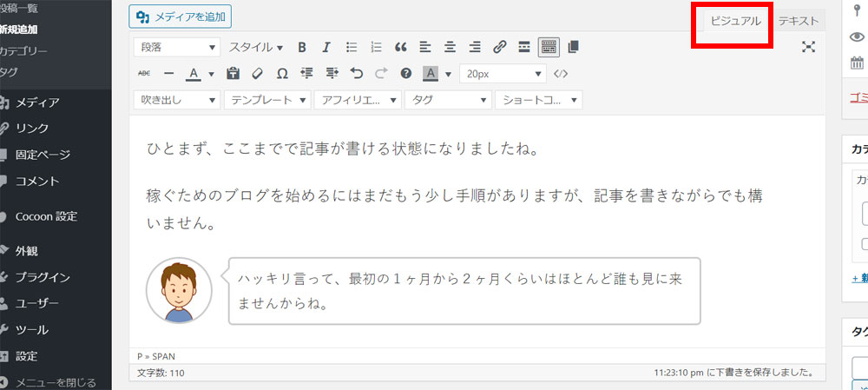Viewport: 868px width, 390px height.
Task: Switch to the テキスト editor tab
Action: click(x=798, y=20)
